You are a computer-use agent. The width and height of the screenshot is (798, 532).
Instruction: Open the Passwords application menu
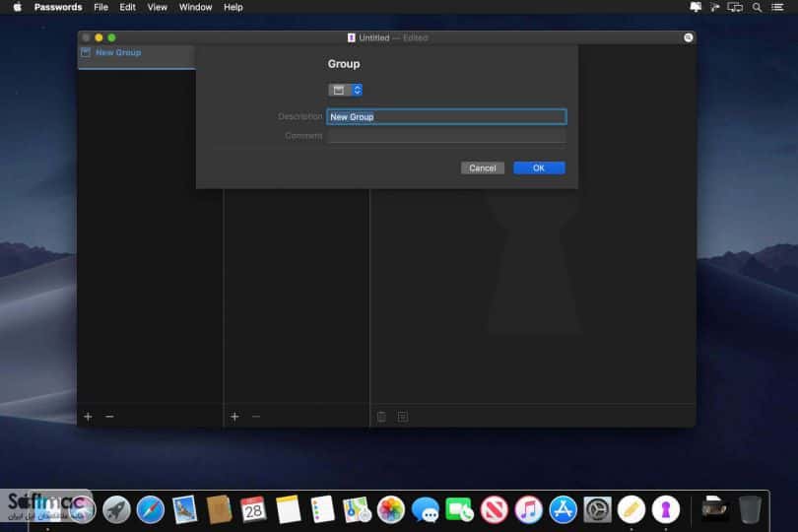[x=58, y=7]
